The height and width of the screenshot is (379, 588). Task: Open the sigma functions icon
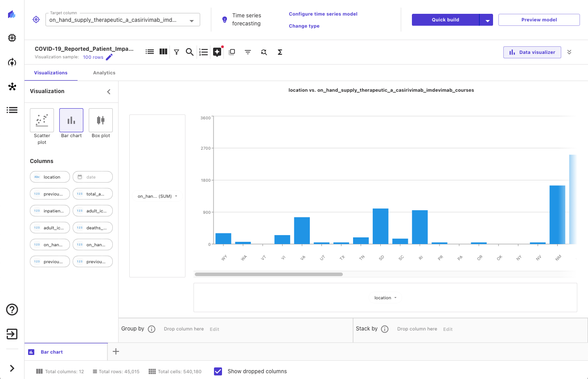[280, 52]
